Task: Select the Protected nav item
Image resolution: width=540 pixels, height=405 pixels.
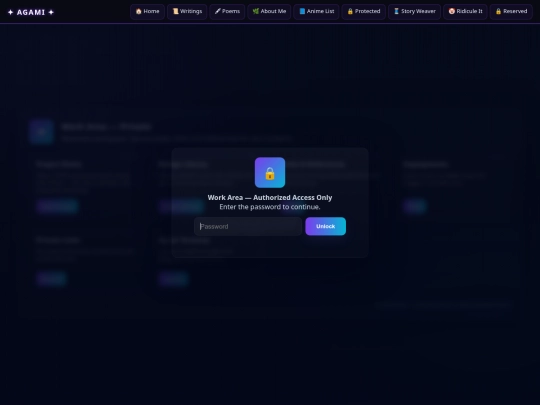Action: coord(364,11)
